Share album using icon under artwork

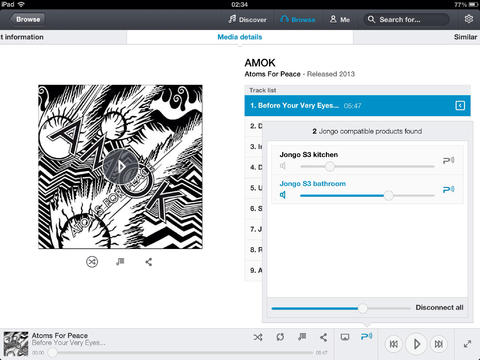tap(149, 262)
